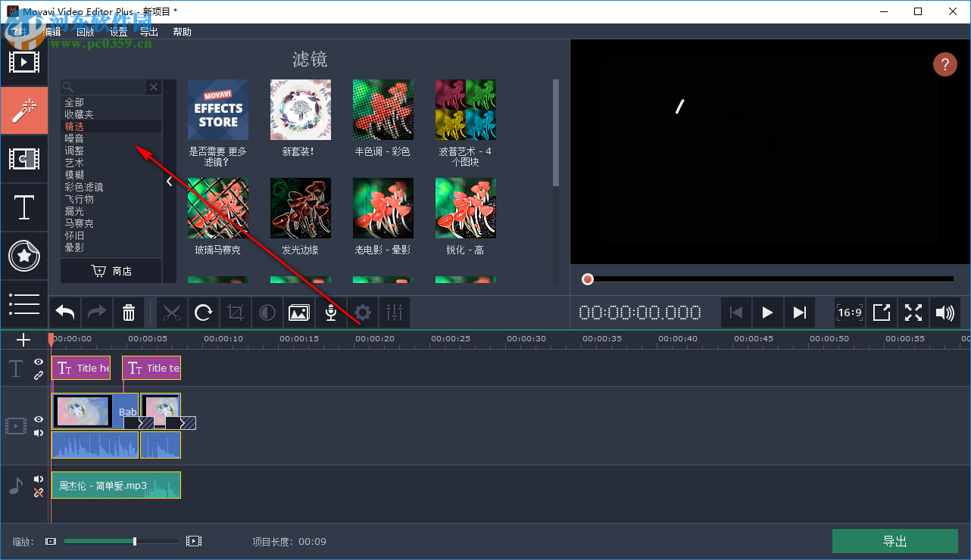This screenshot has height=560, width=971.
Task: Open the 帮助 menu
Action: coord(182,32)
